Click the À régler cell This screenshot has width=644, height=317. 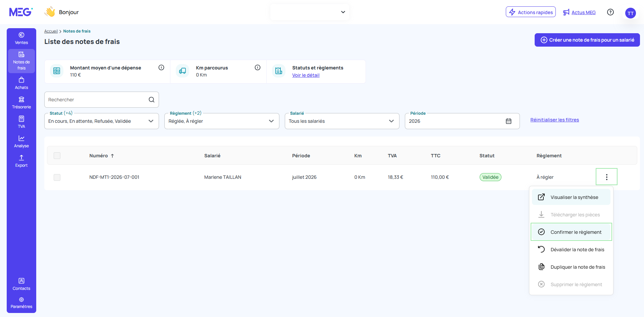click(x=545, y=177)
